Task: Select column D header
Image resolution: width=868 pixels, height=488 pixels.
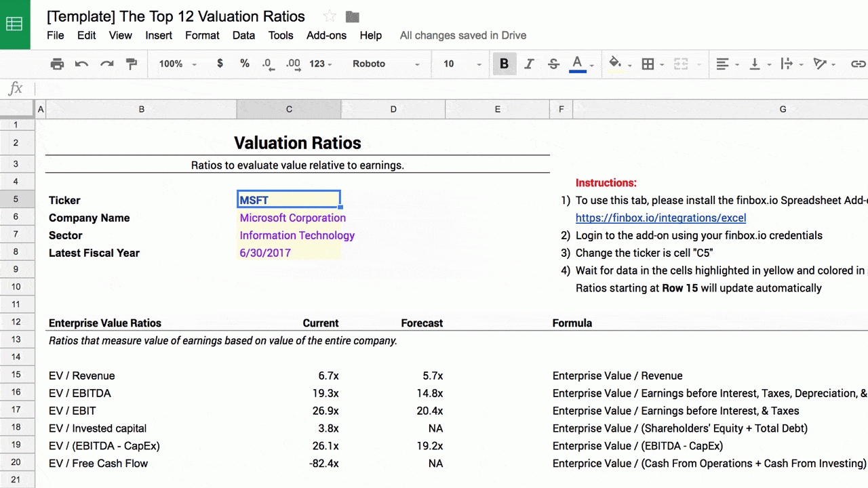Action: coord(393,109)
